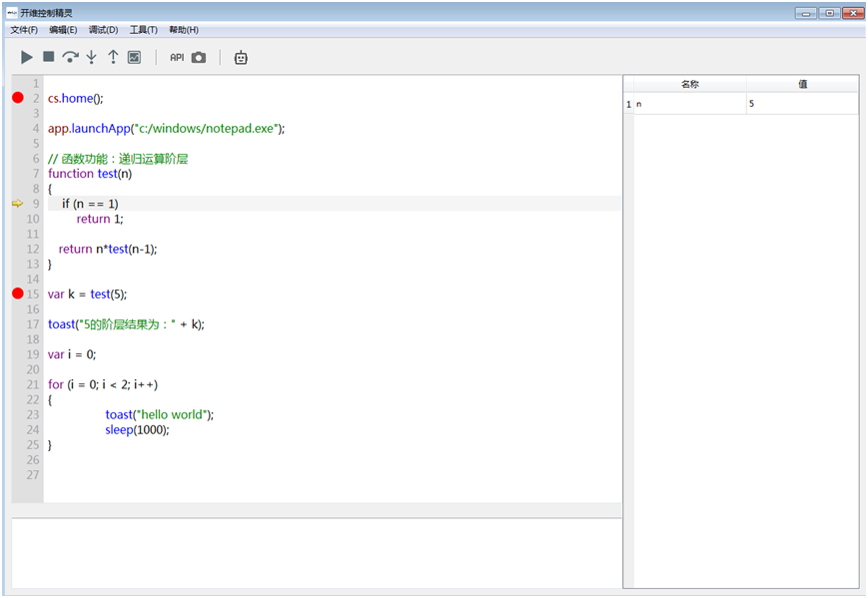
Task: Select variable name cell 'n'
Action: coord(690,104)
